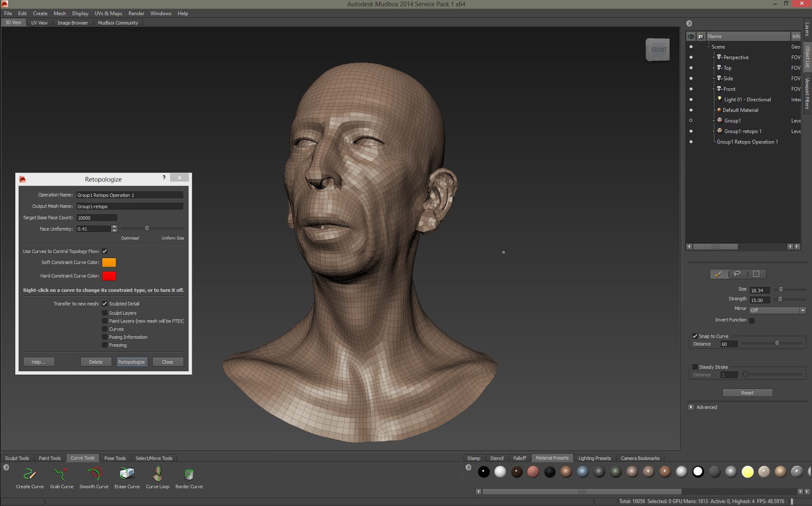Image resolution: width=812 pixels, height=506 pixels.
Task: Open the Mirror dropdown
Action: pyautogui.click(x=803, y=310)
